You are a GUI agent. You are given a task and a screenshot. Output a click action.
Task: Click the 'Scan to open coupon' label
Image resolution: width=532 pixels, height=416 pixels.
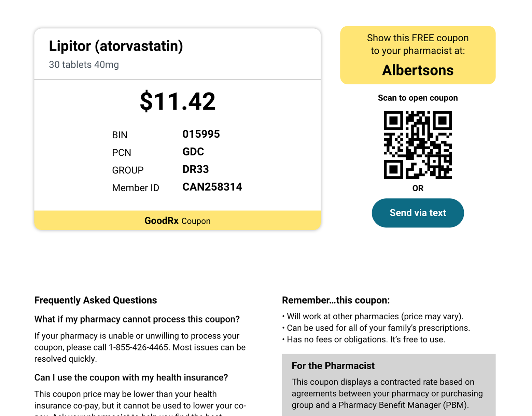click(x=418, y=98)
